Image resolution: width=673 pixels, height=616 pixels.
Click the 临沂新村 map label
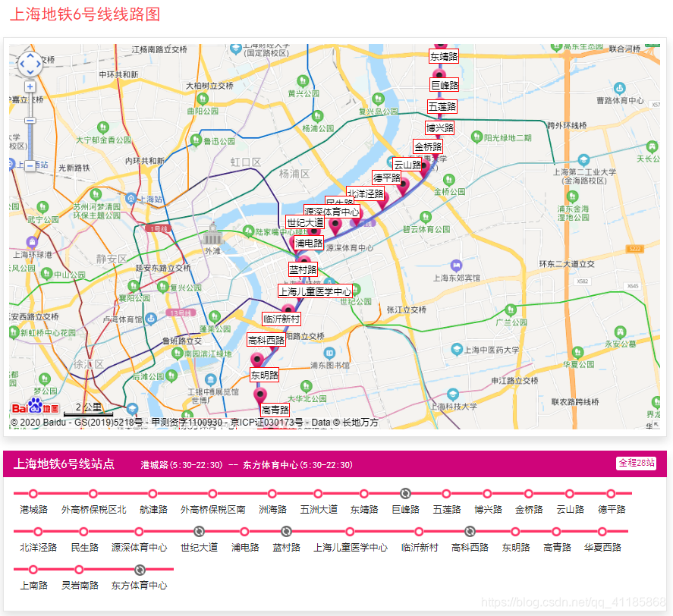coord(281,319)
